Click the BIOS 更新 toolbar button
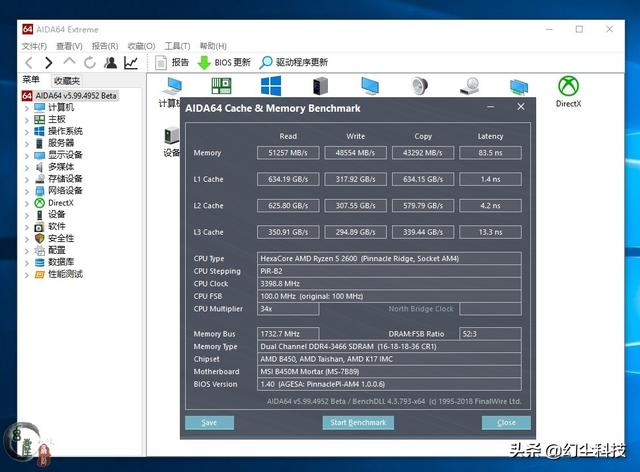 (x=224, y=62)
